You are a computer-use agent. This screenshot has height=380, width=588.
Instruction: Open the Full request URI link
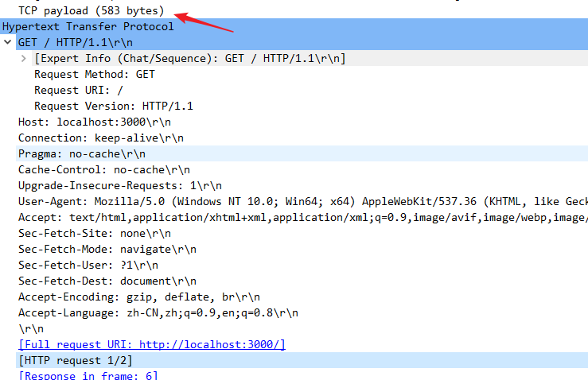coord(151,344)
